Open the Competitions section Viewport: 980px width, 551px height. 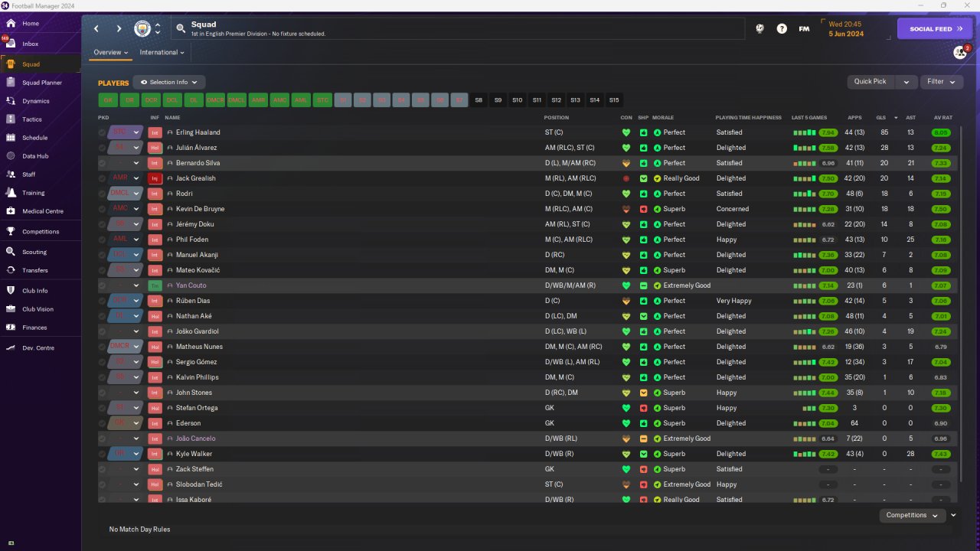[41, 232]
